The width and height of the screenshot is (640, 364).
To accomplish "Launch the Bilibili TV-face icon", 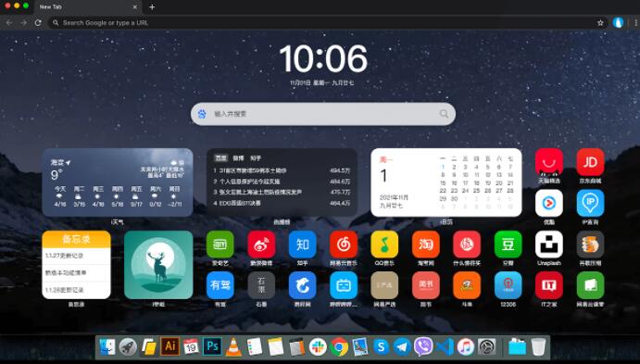I will (344, 285).
